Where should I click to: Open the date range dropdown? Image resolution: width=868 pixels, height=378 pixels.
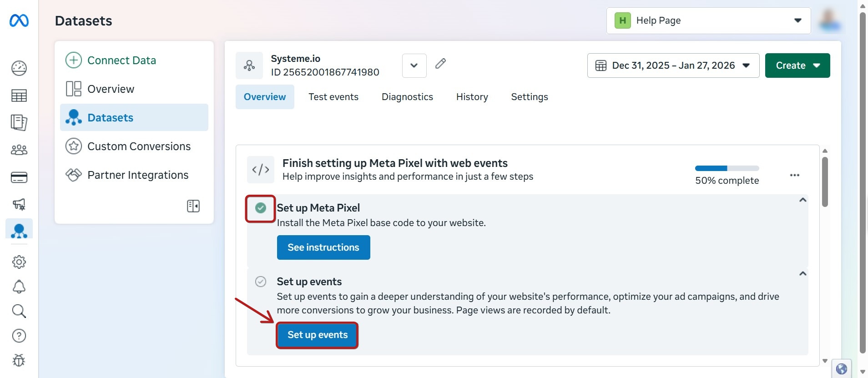673,66
